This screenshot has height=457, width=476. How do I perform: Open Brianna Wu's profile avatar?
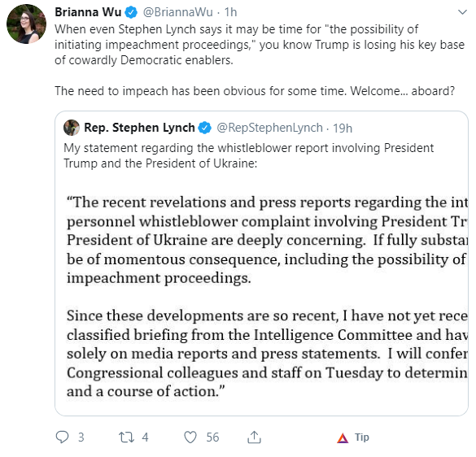pos(26,24)
